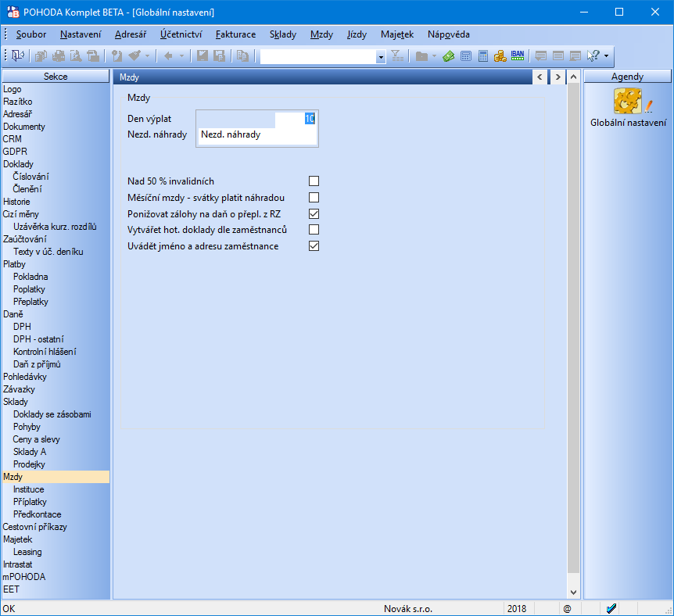
Task: Select DPH - ostatní section in sidebar
Action: (x=38, y=339)
